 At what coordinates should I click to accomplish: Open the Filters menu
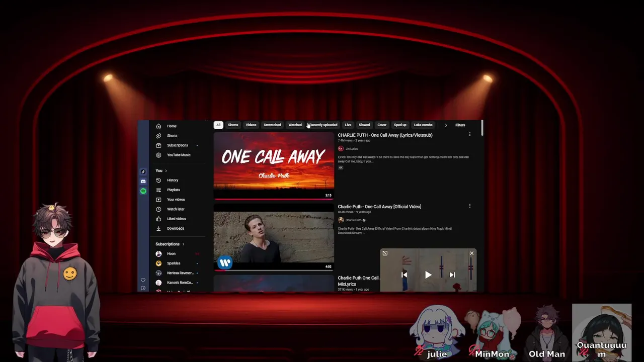[460, 125]
